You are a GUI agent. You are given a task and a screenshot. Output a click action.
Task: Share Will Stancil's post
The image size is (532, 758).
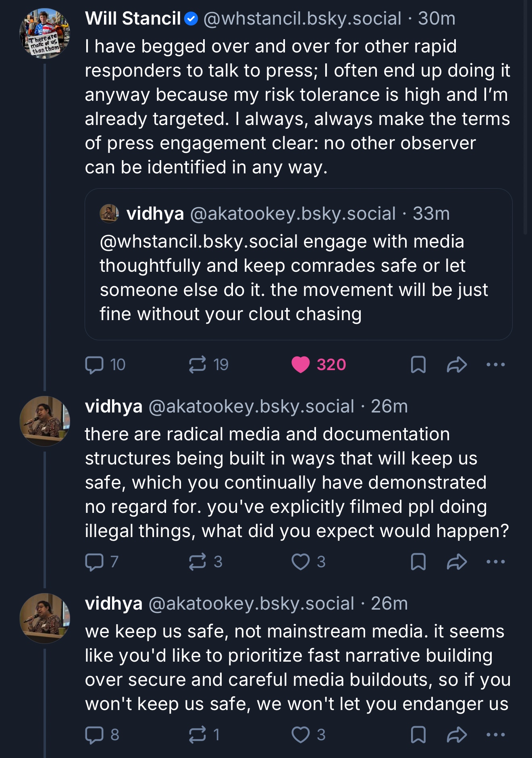457,365
